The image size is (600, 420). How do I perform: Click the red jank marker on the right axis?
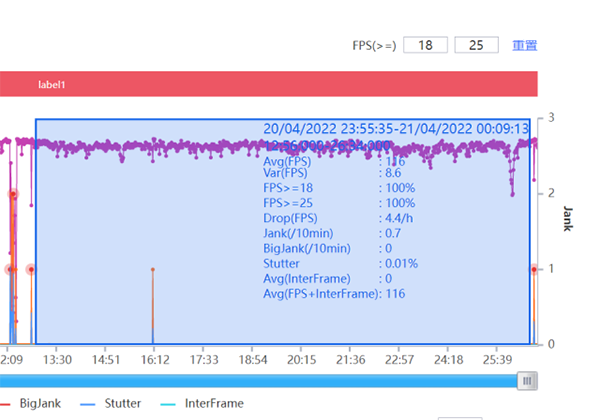click(x=534, y=269)
